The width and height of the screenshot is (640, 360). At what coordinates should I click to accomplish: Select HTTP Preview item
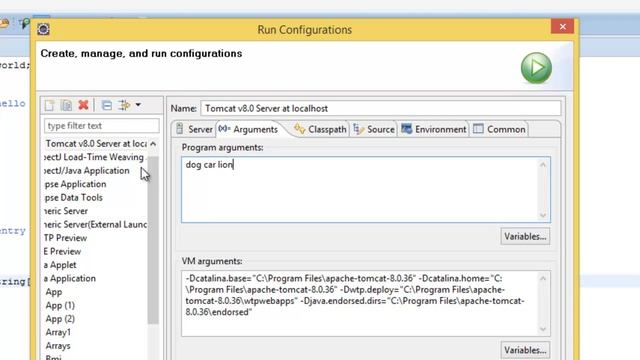tap(66, 238)
